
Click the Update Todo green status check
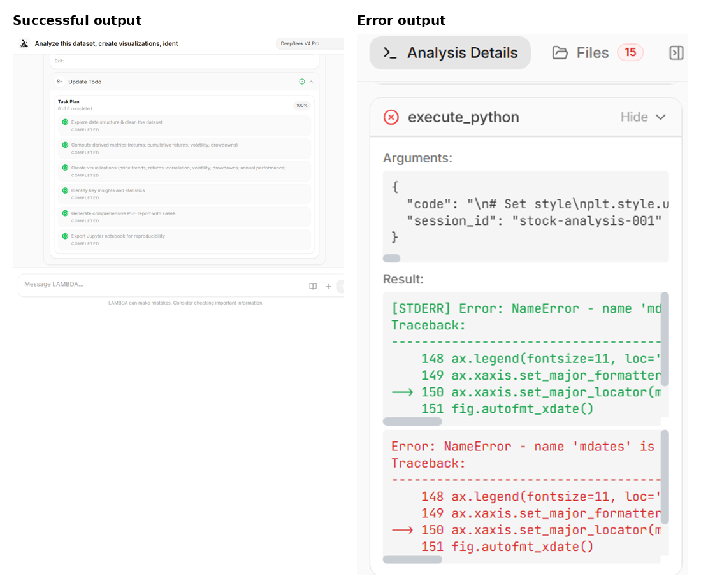(x=302, y=82)
